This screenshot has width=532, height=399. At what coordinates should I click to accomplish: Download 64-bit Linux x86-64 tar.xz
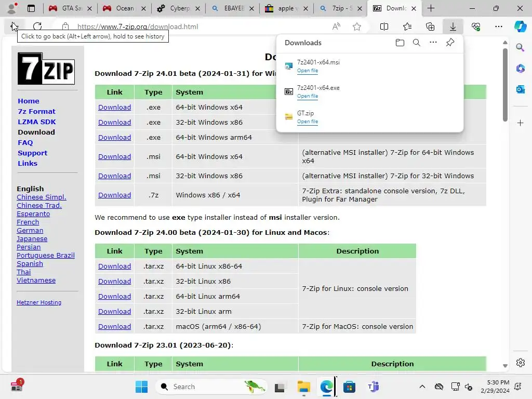(x=114, y=267)
